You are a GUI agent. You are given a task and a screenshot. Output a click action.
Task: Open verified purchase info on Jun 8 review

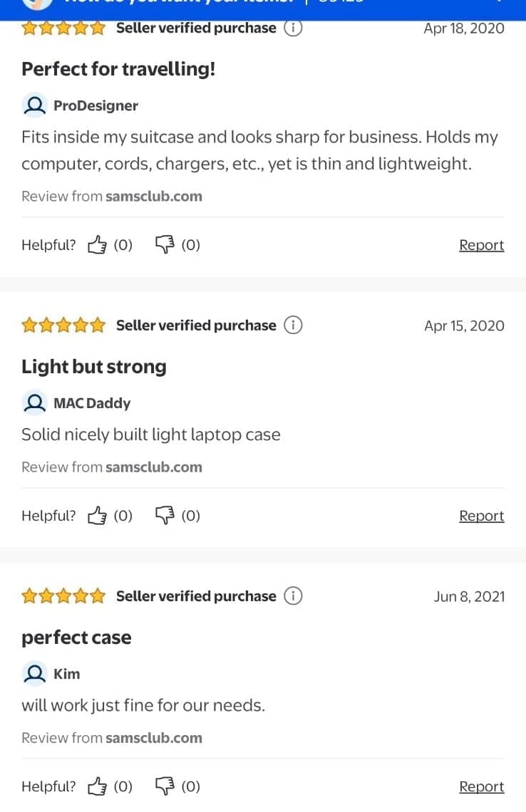[293, 596]
